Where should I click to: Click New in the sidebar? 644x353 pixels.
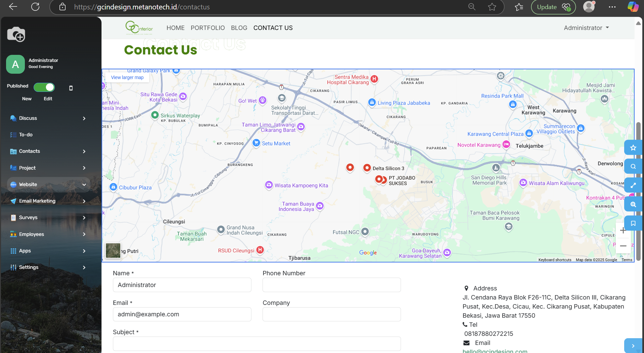point(27,99)
